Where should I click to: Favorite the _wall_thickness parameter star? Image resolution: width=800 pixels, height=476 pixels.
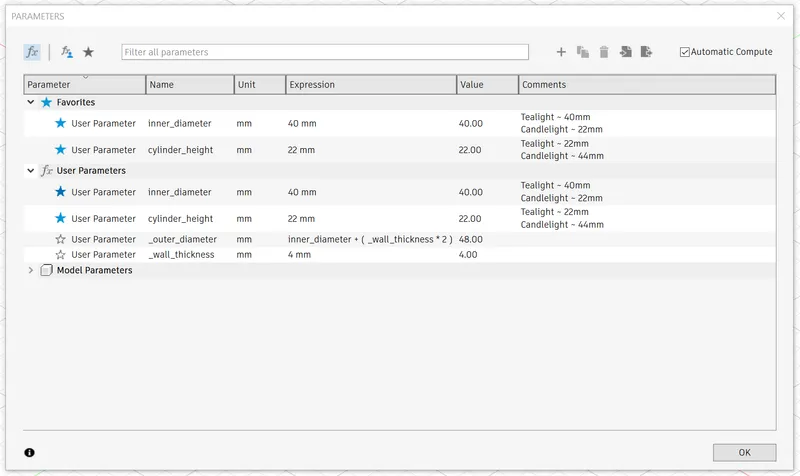click(60, 255)
